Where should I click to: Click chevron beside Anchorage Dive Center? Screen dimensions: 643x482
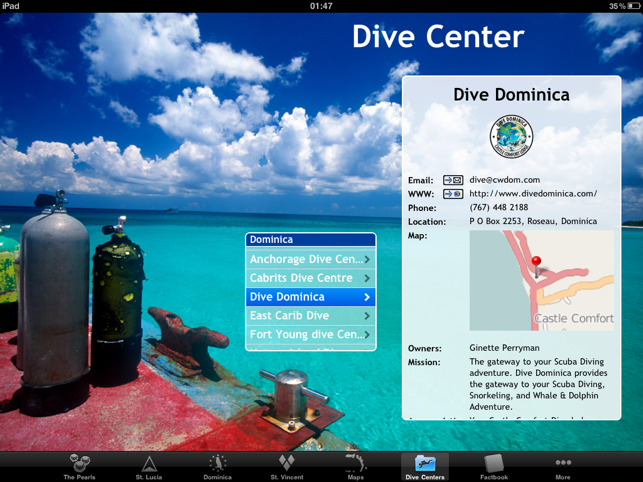(367, 259)
